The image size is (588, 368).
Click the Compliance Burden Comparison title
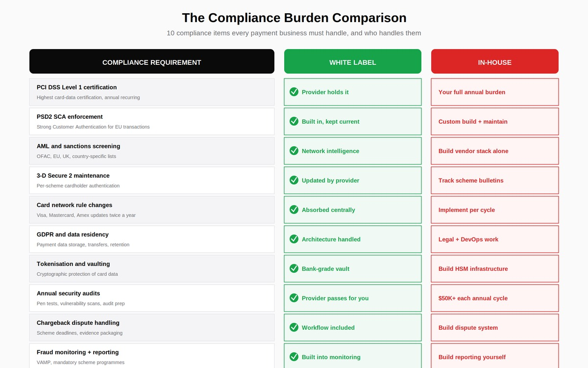click(294, 18)
